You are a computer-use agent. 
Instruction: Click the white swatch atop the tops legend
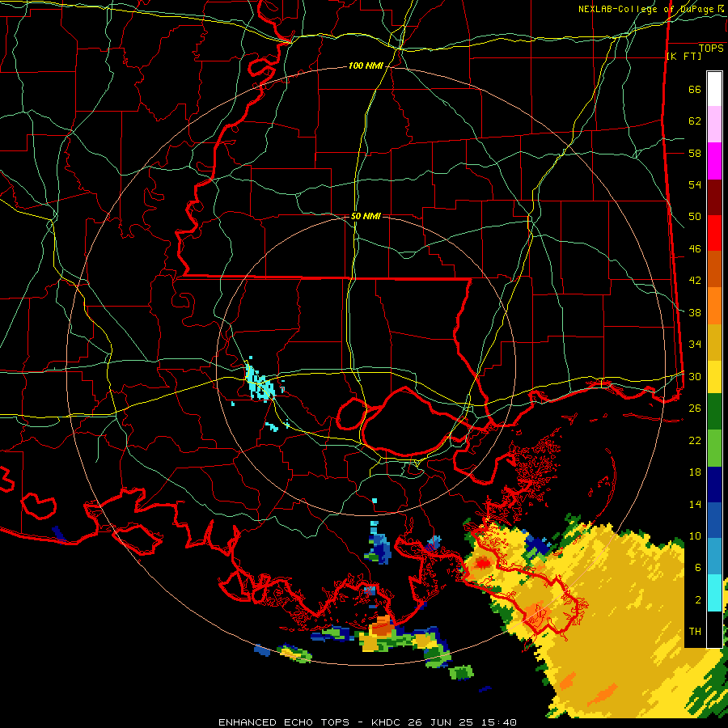(714, 89)
